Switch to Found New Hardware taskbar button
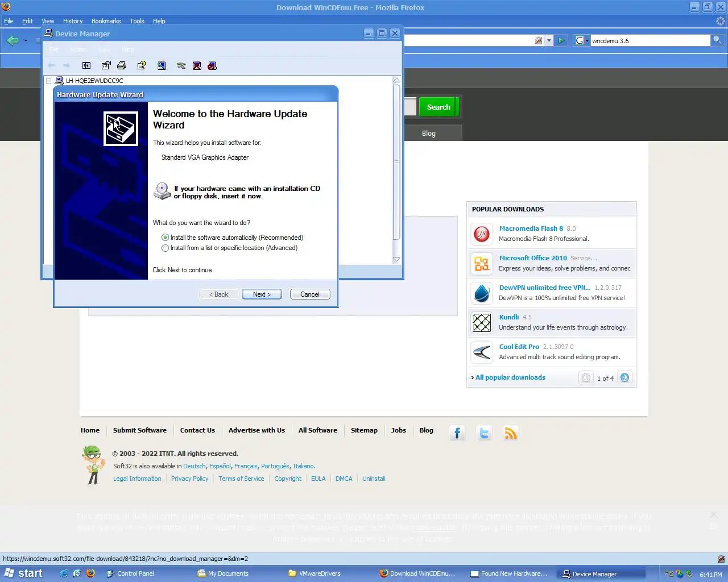The height and width of the screenshot is (582, 728). tap(511, 573)
